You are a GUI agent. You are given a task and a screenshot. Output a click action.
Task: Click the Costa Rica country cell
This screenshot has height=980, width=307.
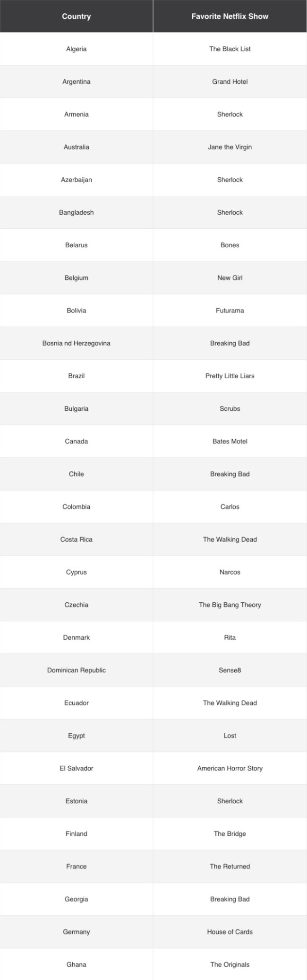click(77, 539)
